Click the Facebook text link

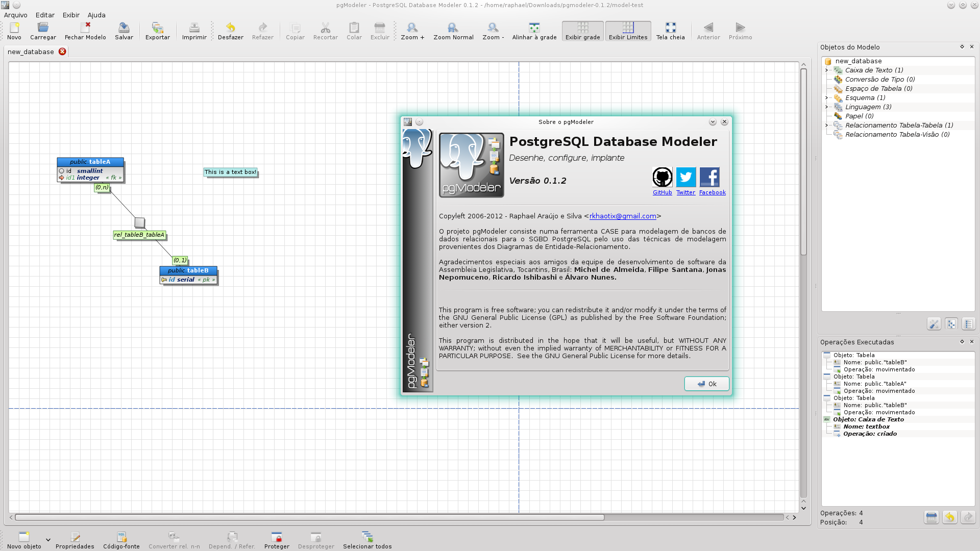point(713,192)
